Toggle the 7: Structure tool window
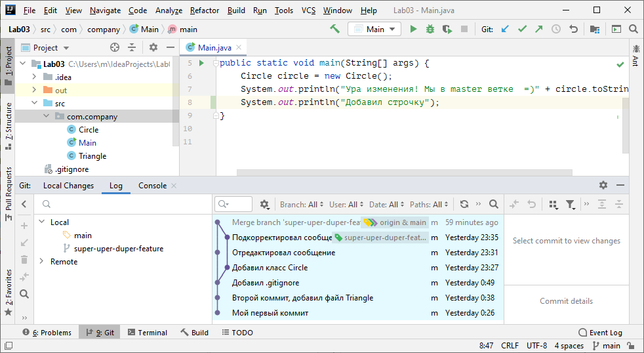This screenshot has width=644, height=353. pyautogui.click(x=9, y=127)
